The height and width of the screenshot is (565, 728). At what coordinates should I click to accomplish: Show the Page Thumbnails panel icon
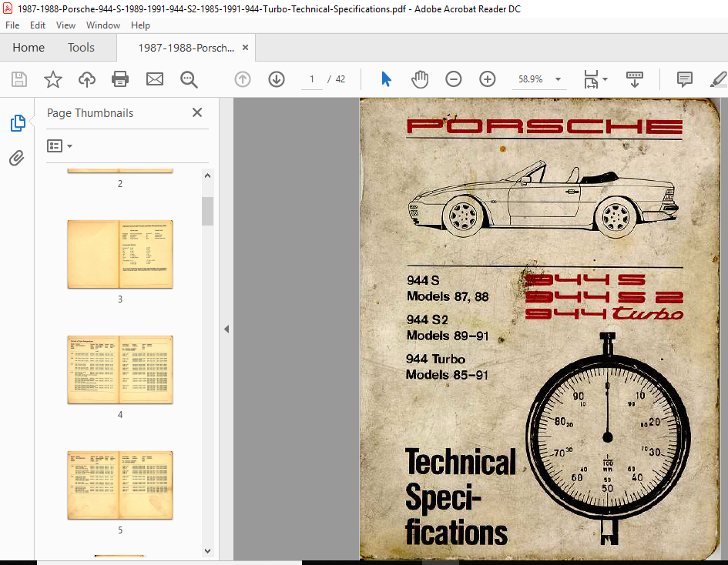coord(18,123)
